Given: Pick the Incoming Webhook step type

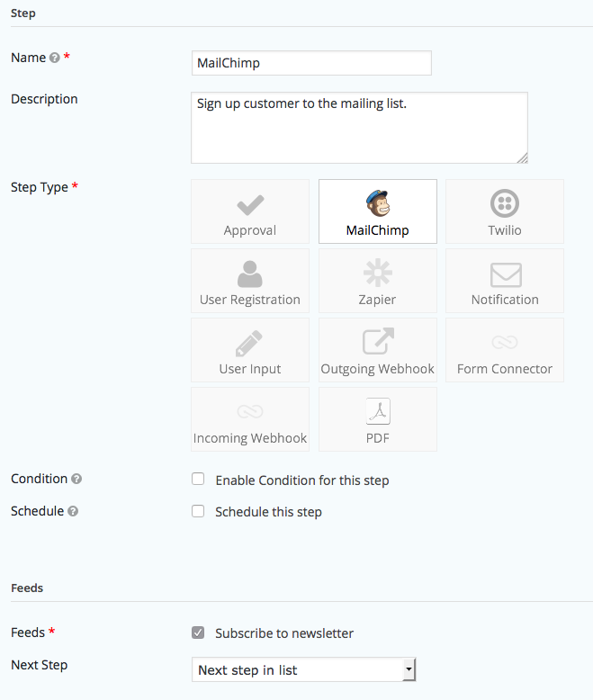Looking at the screenshot, I should (x=250, y=419).
